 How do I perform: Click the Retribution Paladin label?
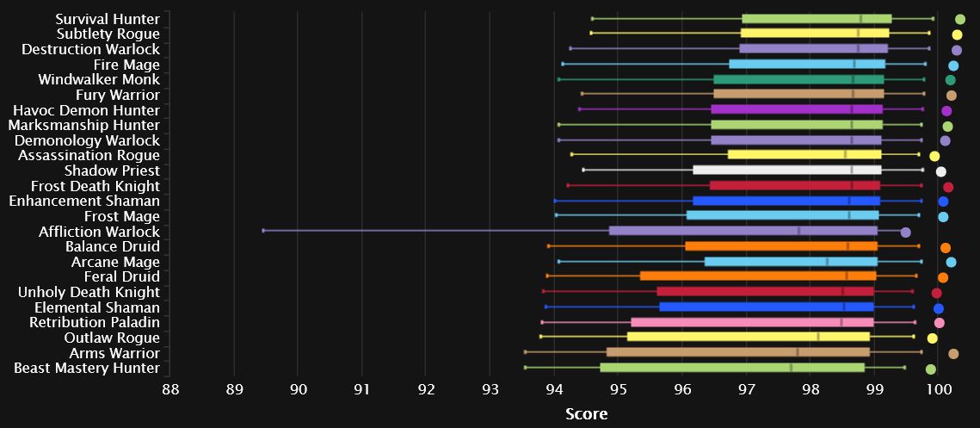click(95, 322)
